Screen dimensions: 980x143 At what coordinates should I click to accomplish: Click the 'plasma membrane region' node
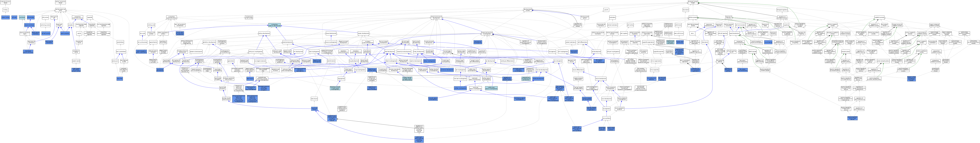click(x=25, y=33)
